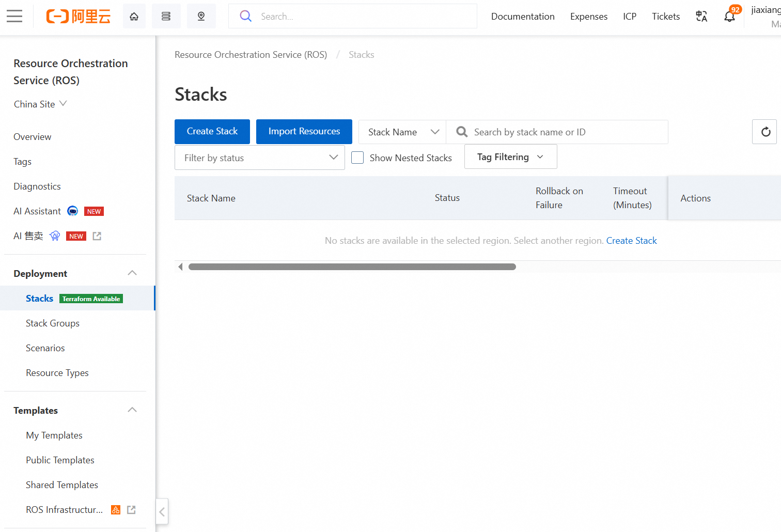
Task: Click the ROS Infrastructure orange icon
Action: [116, 510]
